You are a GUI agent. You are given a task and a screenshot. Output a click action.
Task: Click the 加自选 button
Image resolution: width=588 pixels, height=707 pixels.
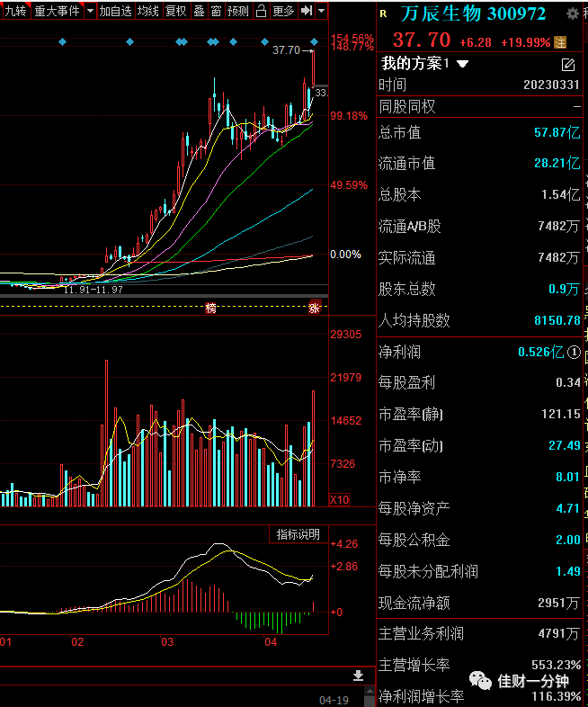click(x=115, y=11)
